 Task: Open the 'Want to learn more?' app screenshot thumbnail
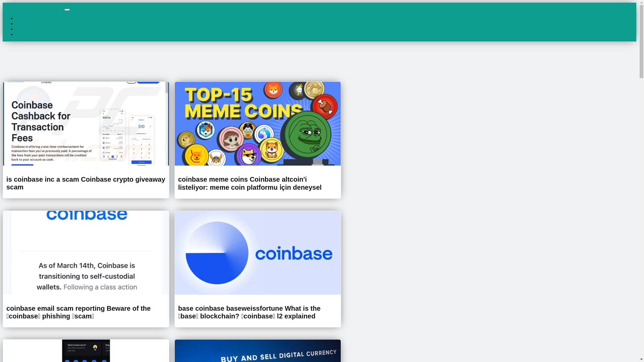click(86, 351)
